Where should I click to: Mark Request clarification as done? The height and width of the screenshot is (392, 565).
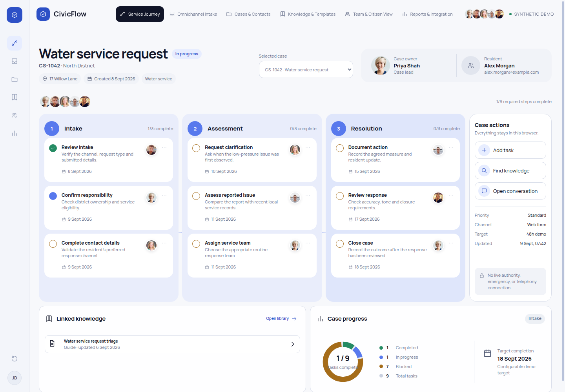click(x=196, y=148)
